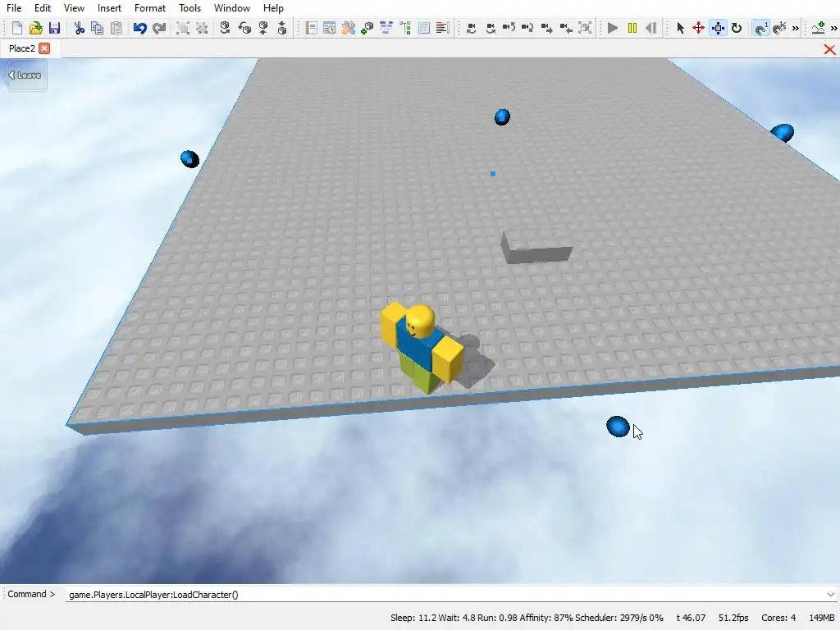Screen dimensions: 840x630
Task: Open the Help menu
Action: pos(273,8)
